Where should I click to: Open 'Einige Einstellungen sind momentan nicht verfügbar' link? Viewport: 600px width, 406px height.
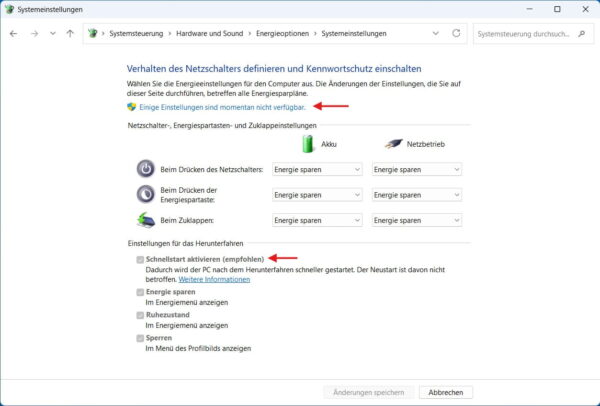pyautogui.click(x=222, y=108)
